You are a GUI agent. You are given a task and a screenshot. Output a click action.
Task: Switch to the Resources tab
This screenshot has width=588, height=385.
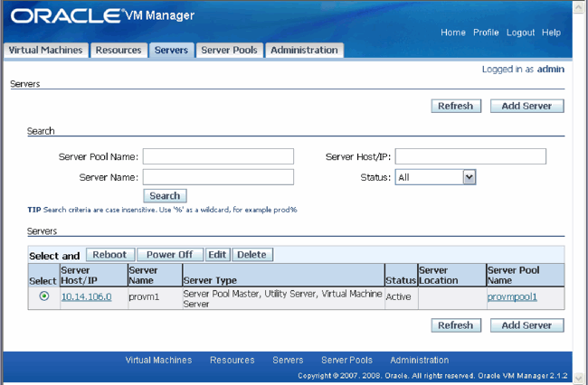click(x=119, y=51)
